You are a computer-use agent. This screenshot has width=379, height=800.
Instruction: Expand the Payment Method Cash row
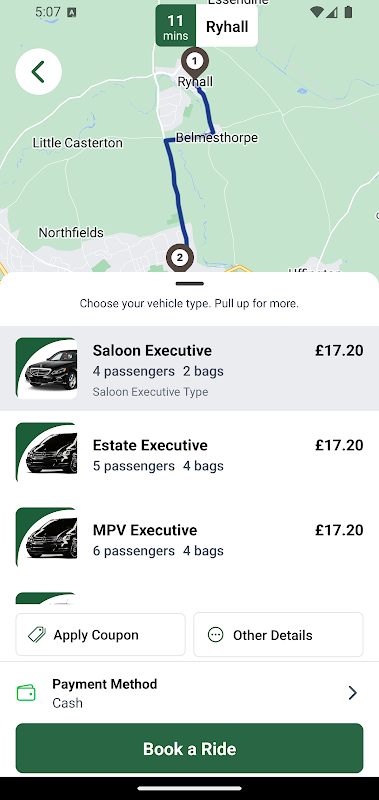pos(189,693)
